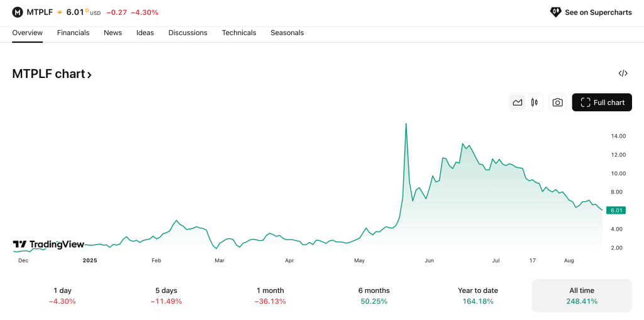Screen dimensions: 644x320
Task: Click the TradingView logo on chart
Action: click(48, 245)
